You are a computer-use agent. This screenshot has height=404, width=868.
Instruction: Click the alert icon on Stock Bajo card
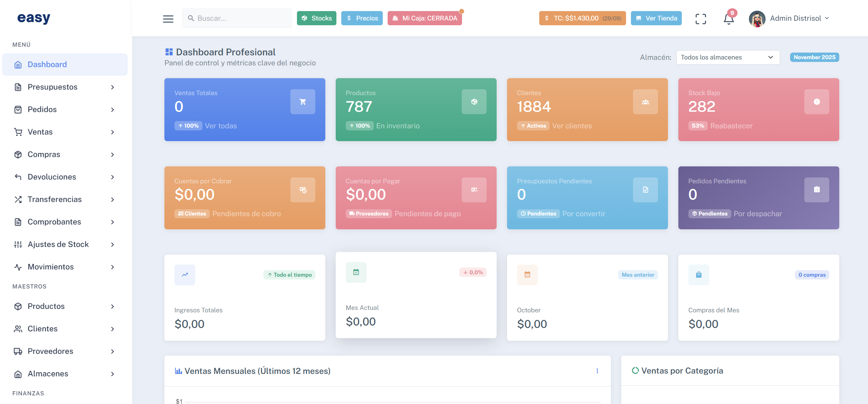[x=816, y=101]
